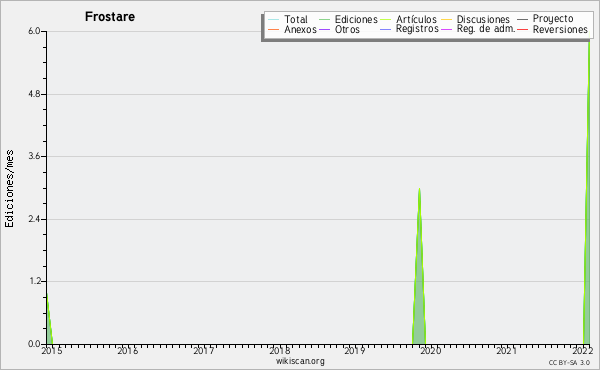Screen dimensions: 600x370
Task: Click the 2019 x-axis label
Action: click(x=355, y=350)
